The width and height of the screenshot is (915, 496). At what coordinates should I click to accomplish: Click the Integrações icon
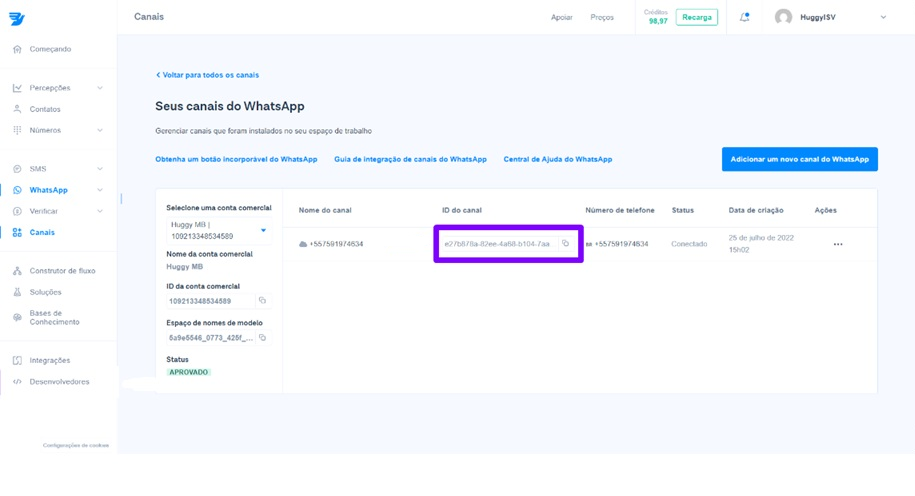point(17,361)
